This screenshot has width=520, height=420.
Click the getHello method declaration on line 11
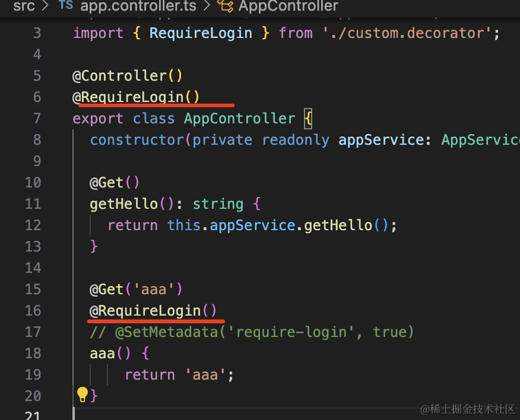click(x=124, y=203)
